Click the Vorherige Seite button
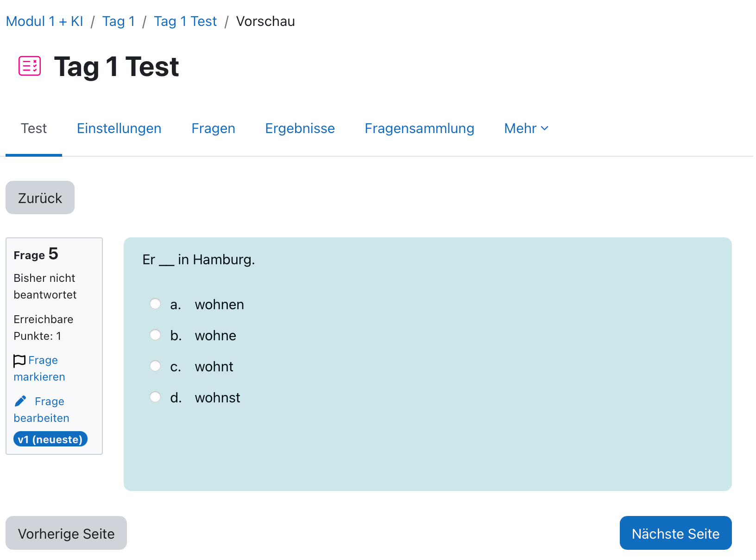 (66, 533)
